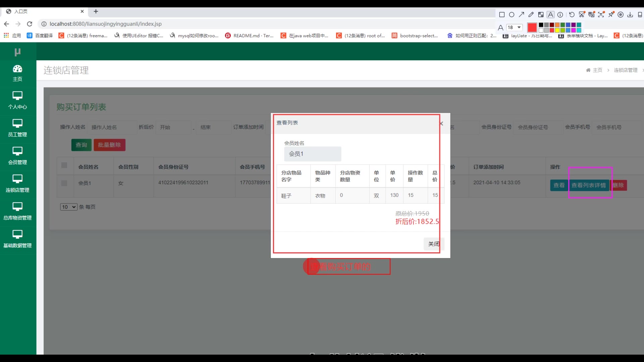The image size is (644, 362).
Task: Open the font size 18 dropdown
Action: [x=515, y=27]
